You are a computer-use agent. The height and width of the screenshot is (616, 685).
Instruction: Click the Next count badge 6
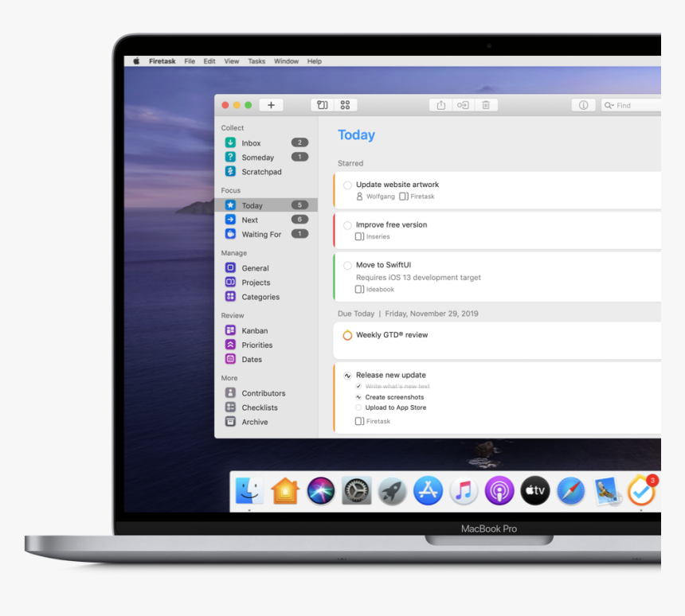tap(299, 220)
